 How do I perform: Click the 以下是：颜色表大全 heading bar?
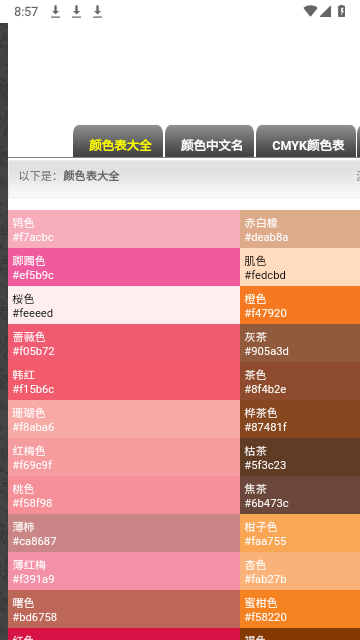pyautogui.click(x=184, y=178)
